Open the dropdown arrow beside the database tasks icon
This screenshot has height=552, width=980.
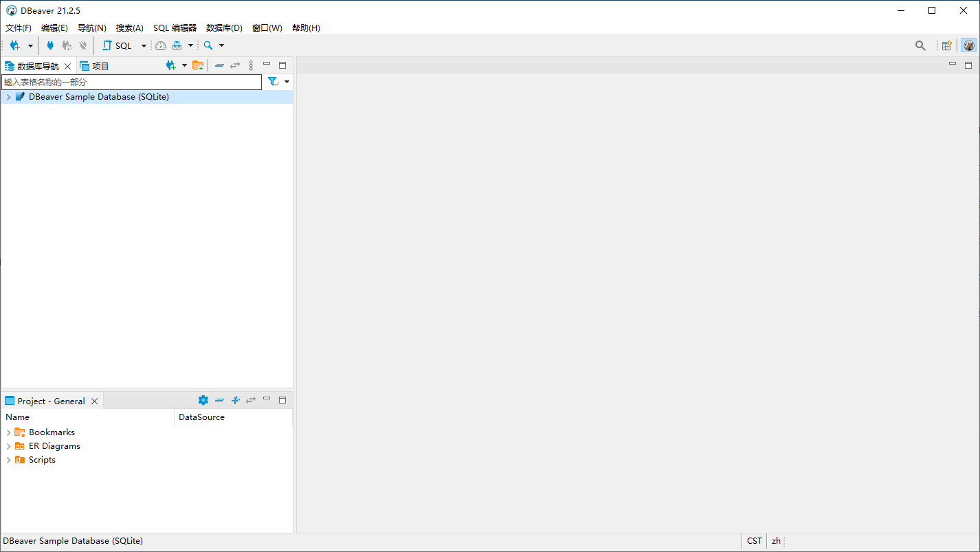tap(190, 46)
